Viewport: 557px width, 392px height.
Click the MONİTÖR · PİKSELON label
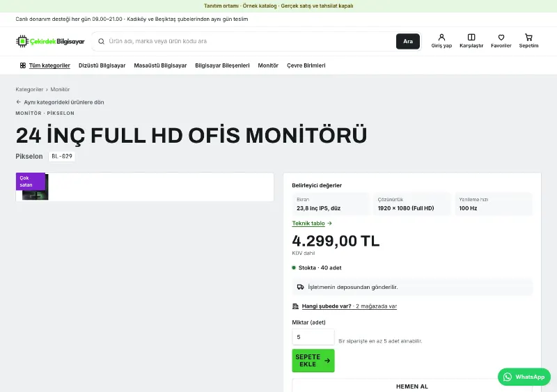(x=45, y=113)
